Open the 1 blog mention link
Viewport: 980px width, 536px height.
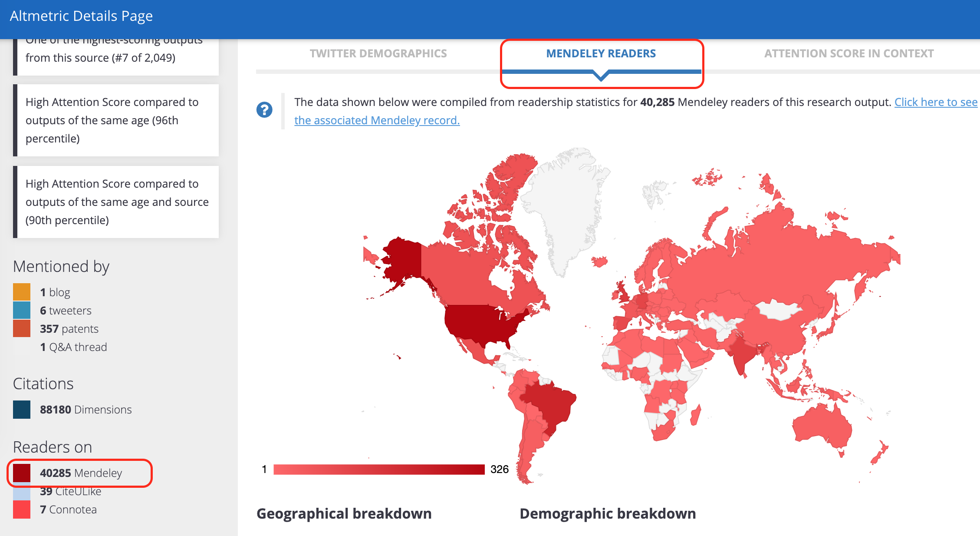click(55, 292)
